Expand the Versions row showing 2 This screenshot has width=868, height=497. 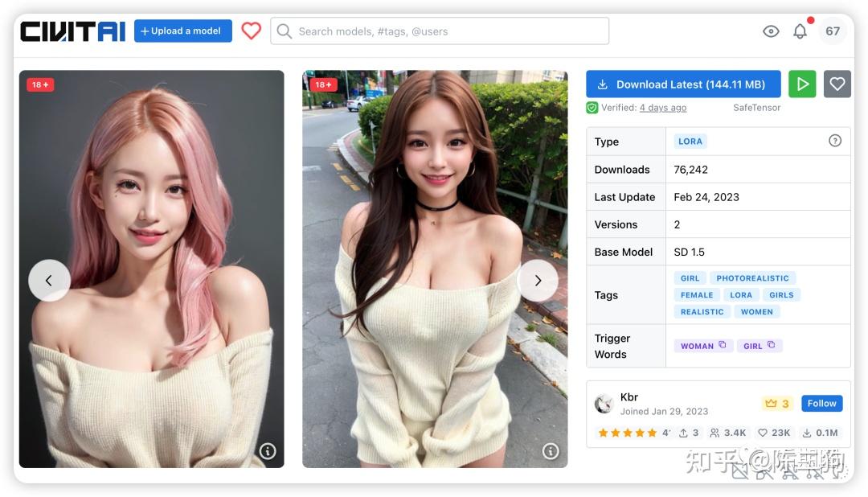pyautogui.click(x=677, y=224)
